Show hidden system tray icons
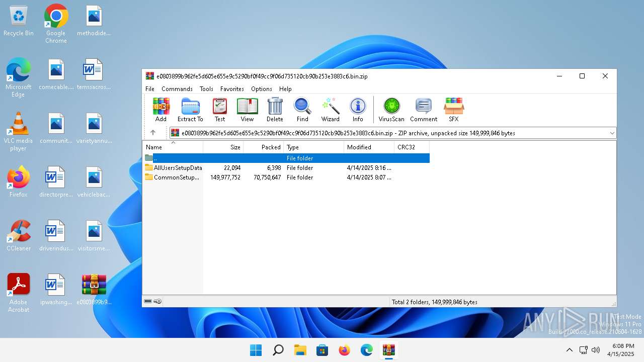Screen dimensions: 644x362 point(570,350)
